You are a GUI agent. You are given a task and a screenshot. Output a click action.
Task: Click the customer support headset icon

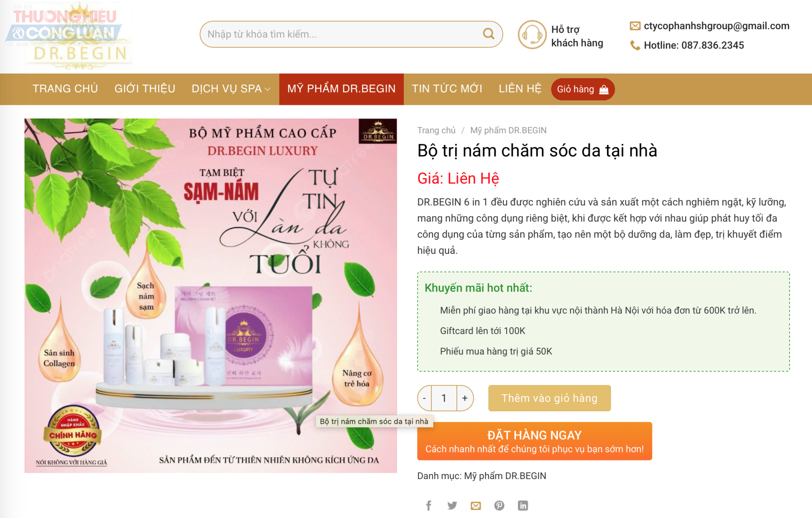tap(532, 35)
